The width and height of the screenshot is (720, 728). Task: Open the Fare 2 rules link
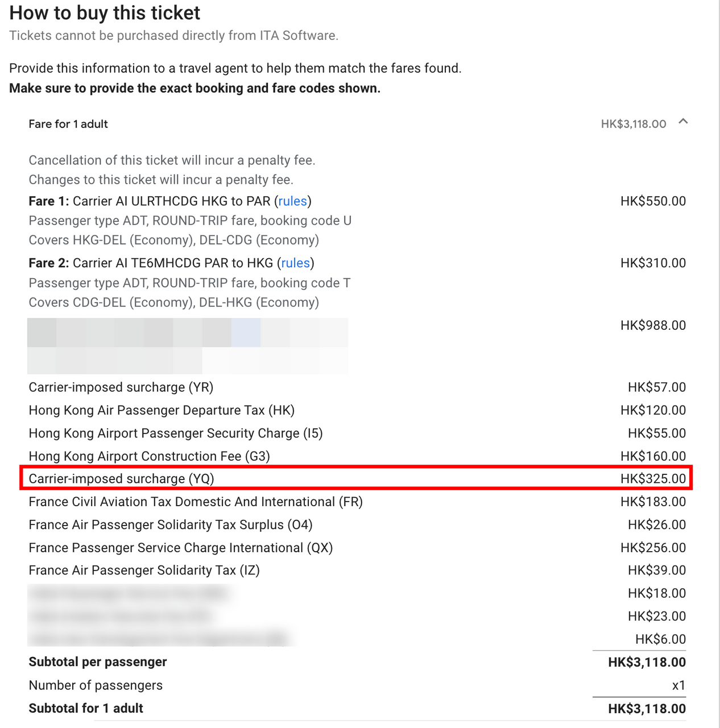[296, 263]
